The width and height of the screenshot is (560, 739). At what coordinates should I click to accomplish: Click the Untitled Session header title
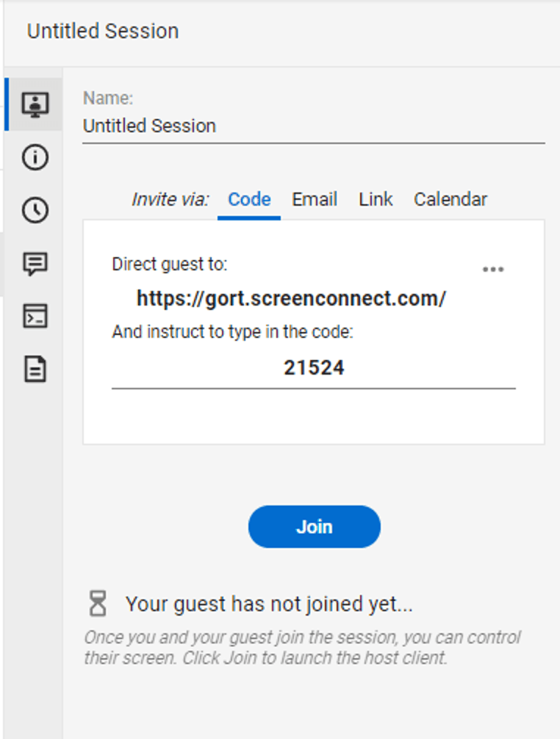pyautogui.click(x=102, y=31)
